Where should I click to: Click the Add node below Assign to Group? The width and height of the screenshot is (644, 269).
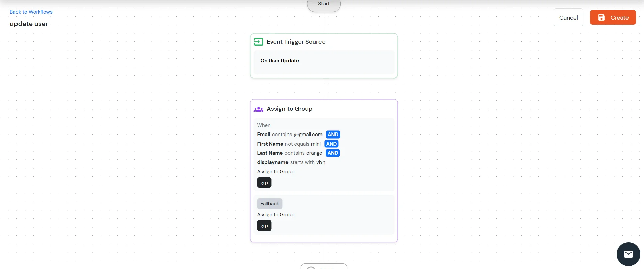[324, 267]
